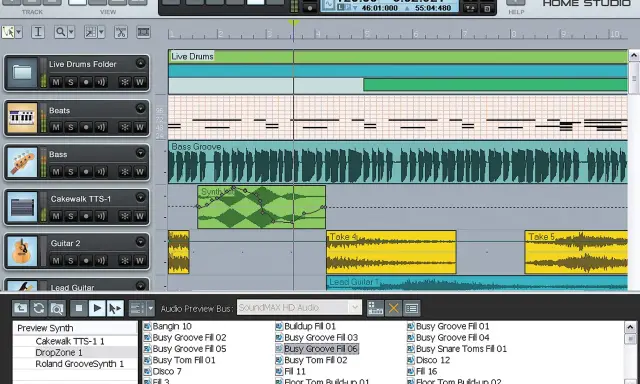Viewport: 640px width, 384px height.
Task: Freeze the Guitar 2 track
Action: click(125, 260)
